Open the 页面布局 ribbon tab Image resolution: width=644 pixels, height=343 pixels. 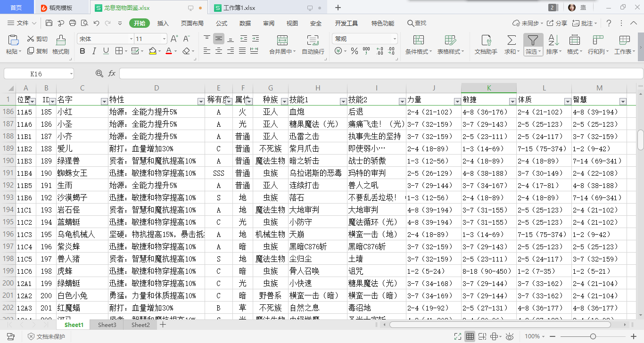point(192,23)
